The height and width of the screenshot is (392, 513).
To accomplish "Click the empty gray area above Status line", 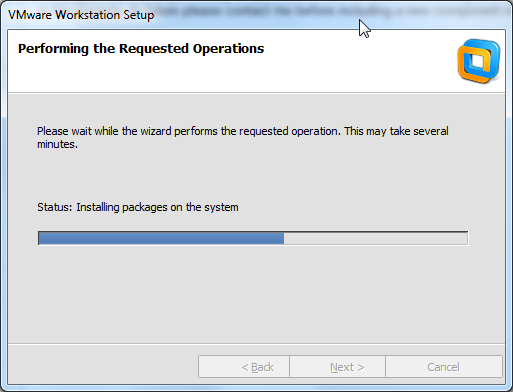I will (x=253, y=175).
